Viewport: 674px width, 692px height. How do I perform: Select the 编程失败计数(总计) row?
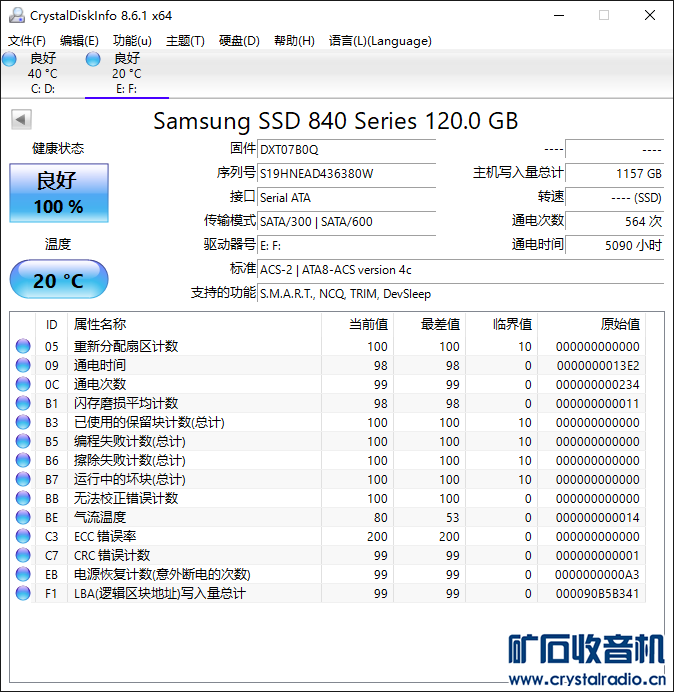[x=328, y=441]
